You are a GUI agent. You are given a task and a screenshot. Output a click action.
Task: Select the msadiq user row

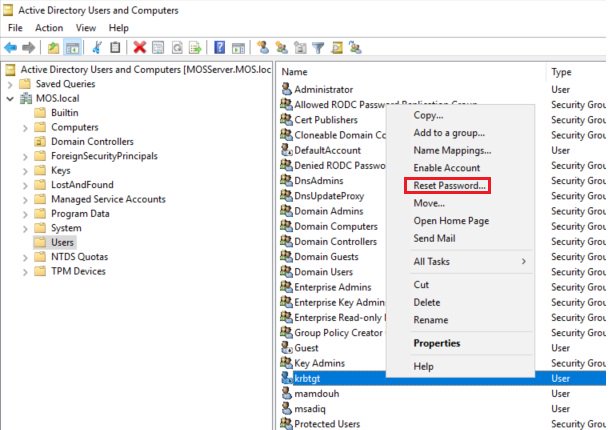[443, 409]
